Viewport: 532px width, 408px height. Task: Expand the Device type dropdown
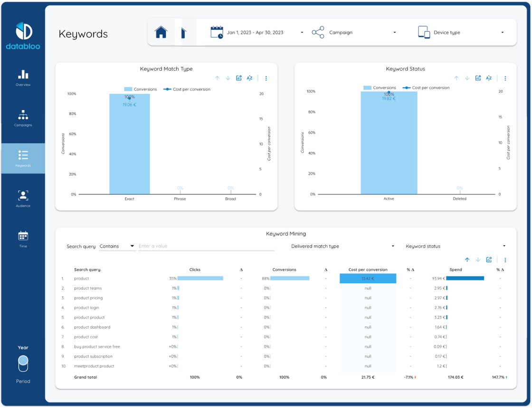click(x=461, y=33)
